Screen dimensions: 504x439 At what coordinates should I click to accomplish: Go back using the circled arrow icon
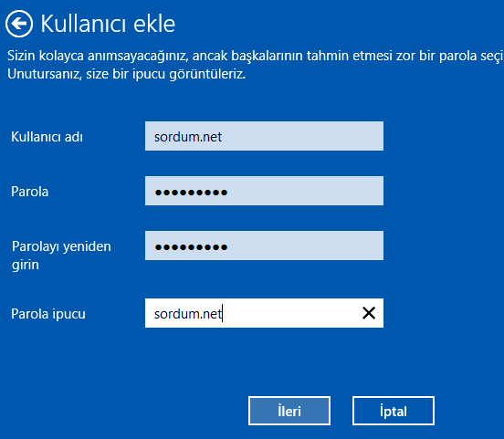tap(19, 24)
